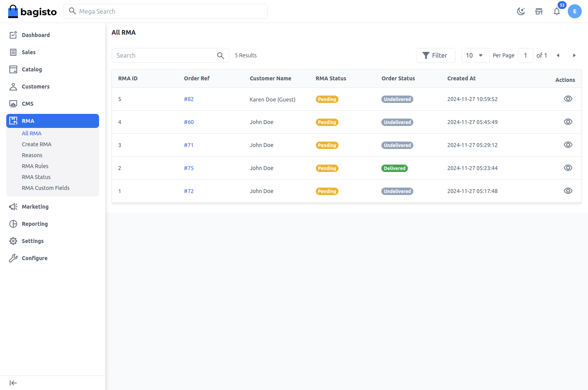Go to previous page arrow
This screenshot has height=390, width=588.
558,55
